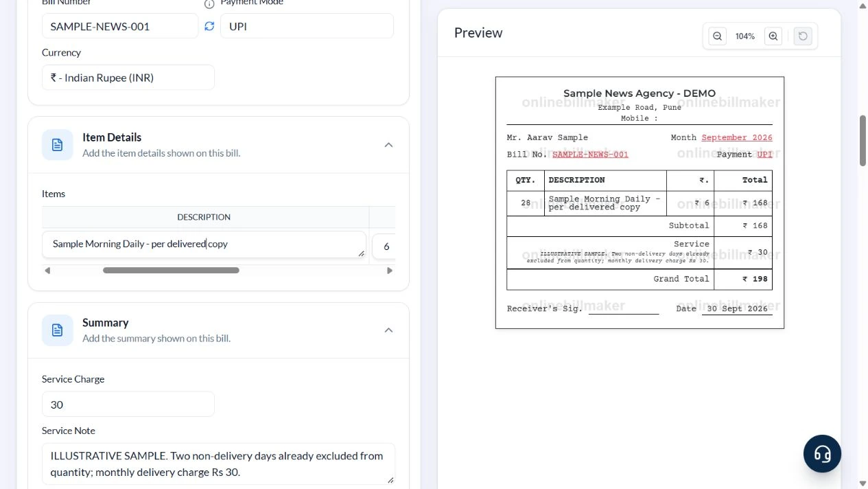Click the Summary document icon
868x489 pixels.
58,330
